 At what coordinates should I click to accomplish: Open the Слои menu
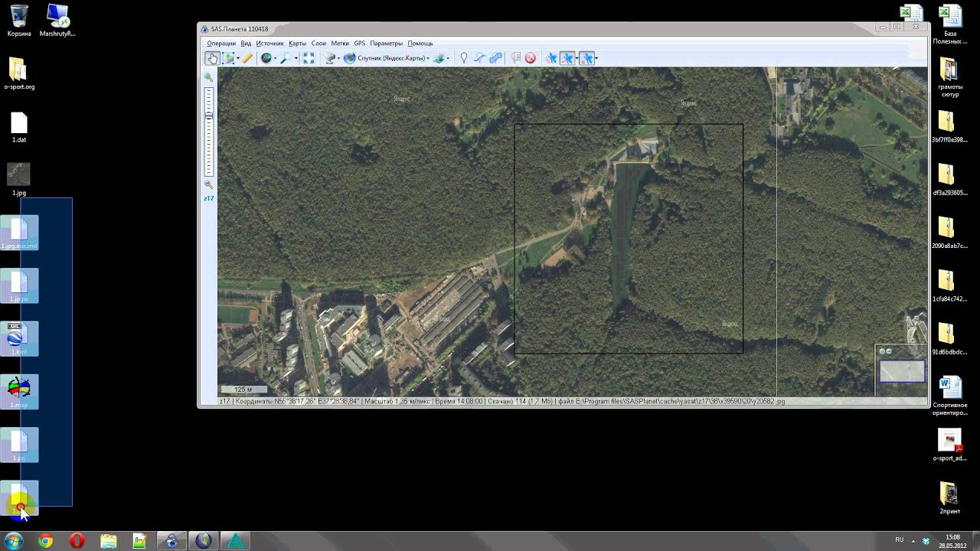tap(318, 44)
